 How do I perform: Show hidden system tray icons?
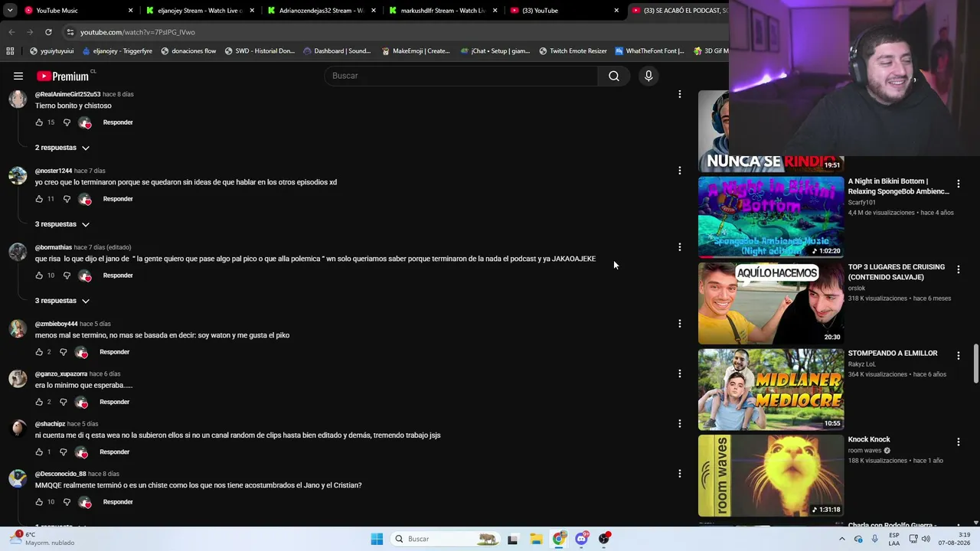pyautogui.click(x=841, y=539)
